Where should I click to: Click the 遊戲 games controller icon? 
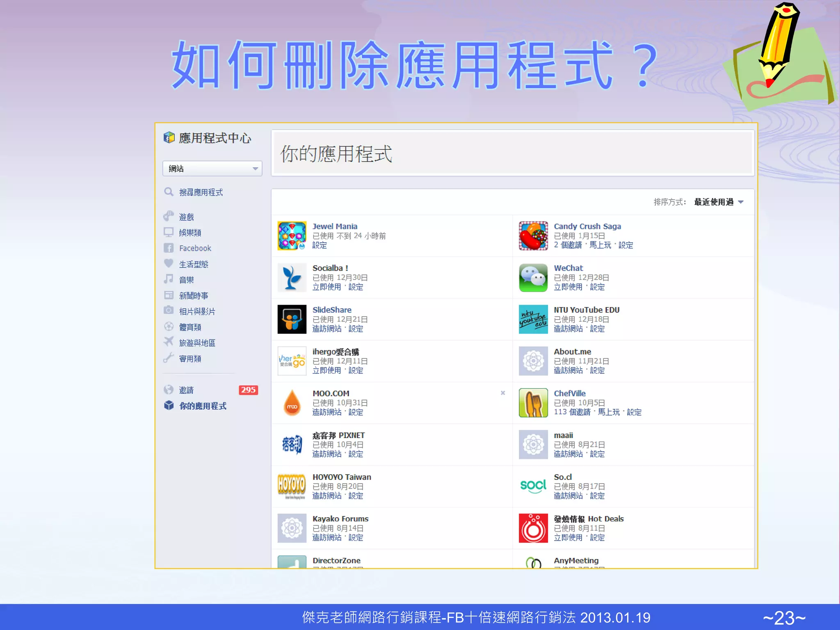click(x=169, y=216)
